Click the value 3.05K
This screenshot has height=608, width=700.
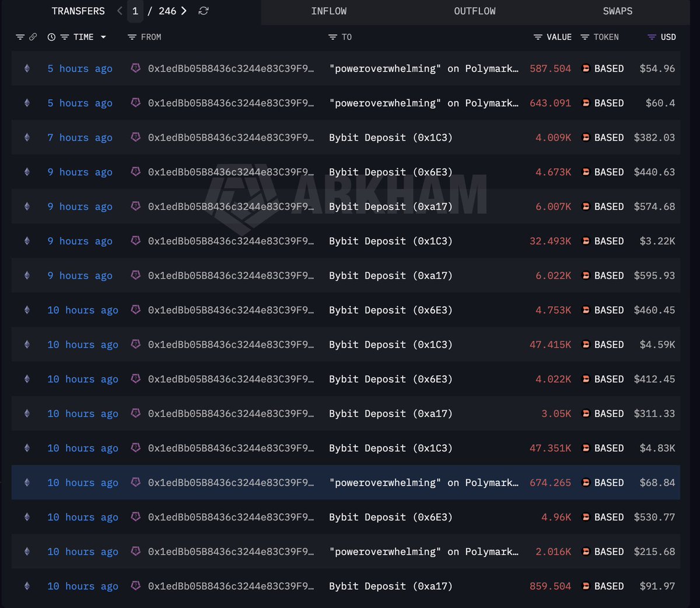tap(556, 413)
